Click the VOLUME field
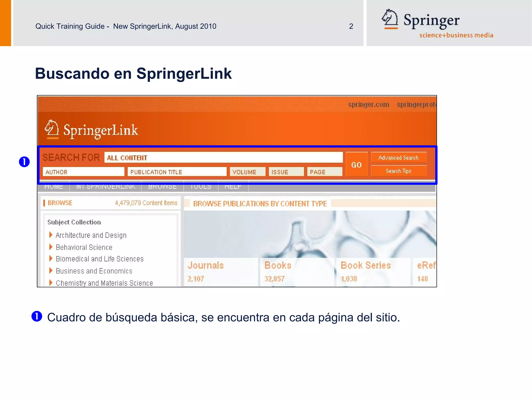Screen dimensions: 532x399 coord(247,172)
